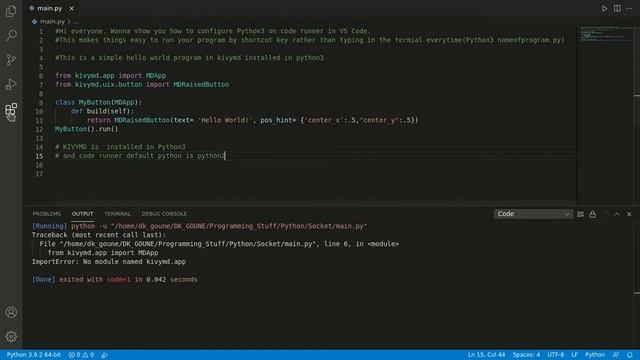Click main.py in the breadcrumb

click(x=52, y=21)
